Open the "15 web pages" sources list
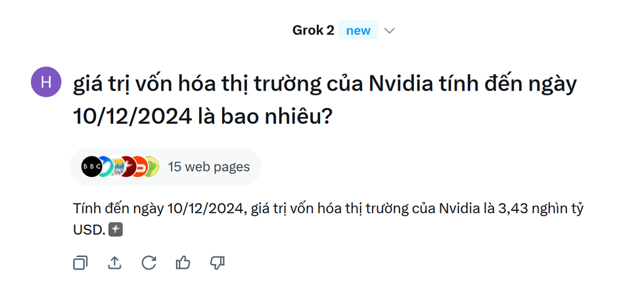Image resolution: width=644 pixels, height=286 pixels. [208, 166]
